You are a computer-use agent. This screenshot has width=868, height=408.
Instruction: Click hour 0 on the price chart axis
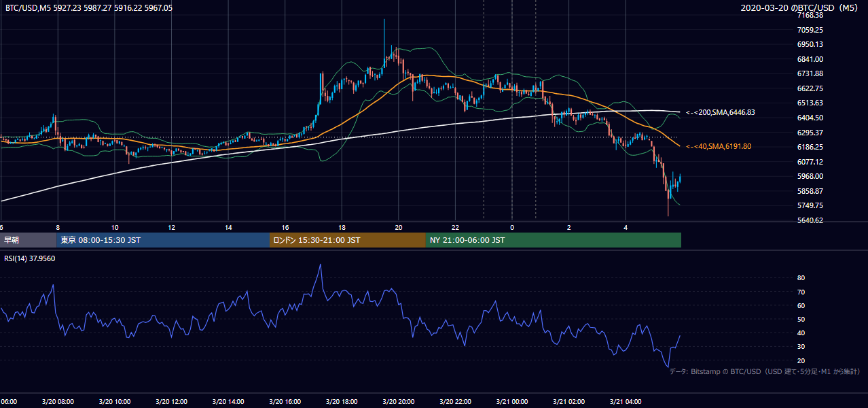click(512, 228)
